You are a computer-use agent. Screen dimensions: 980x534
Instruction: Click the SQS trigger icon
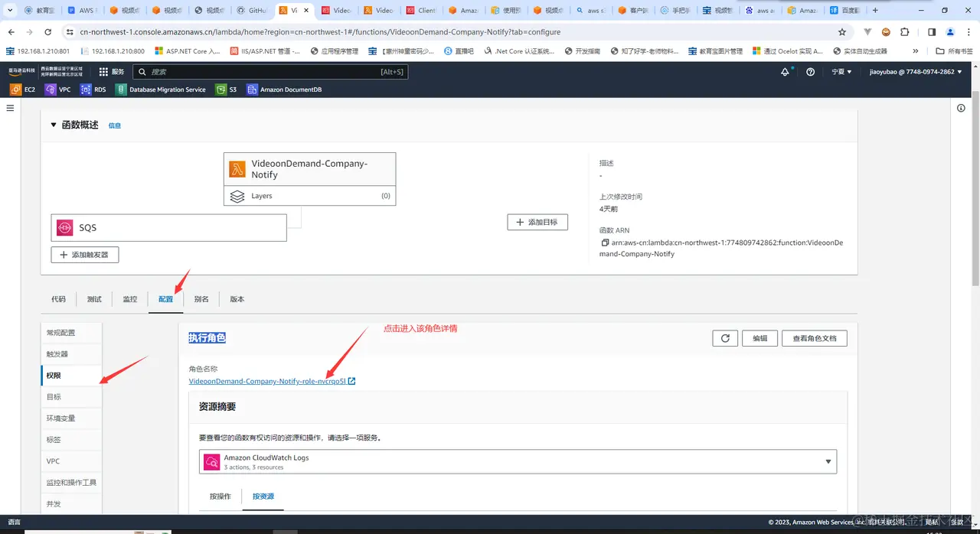click(x=64, y=227)
